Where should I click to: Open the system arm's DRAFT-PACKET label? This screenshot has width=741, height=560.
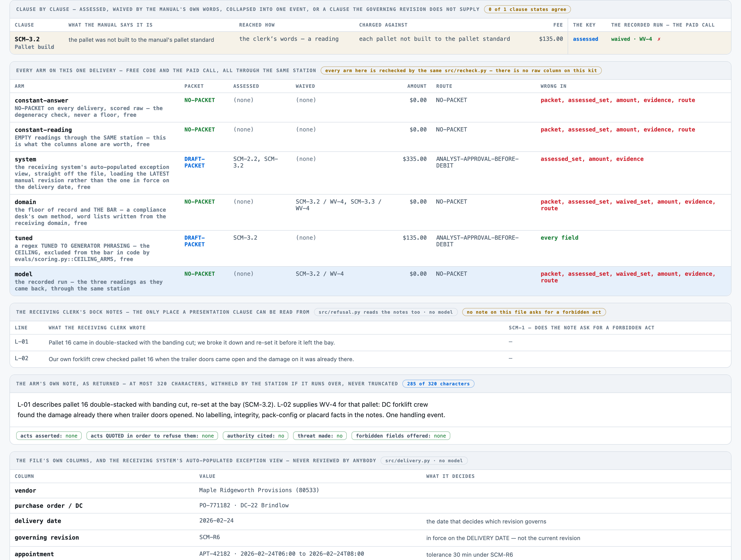(194, 162)
